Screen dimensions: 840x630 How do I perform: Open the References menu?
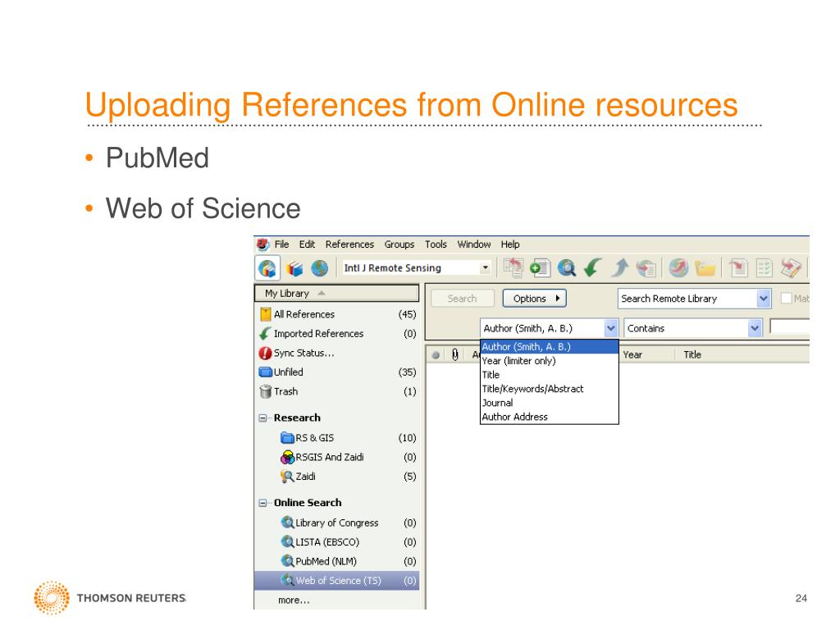349,244
